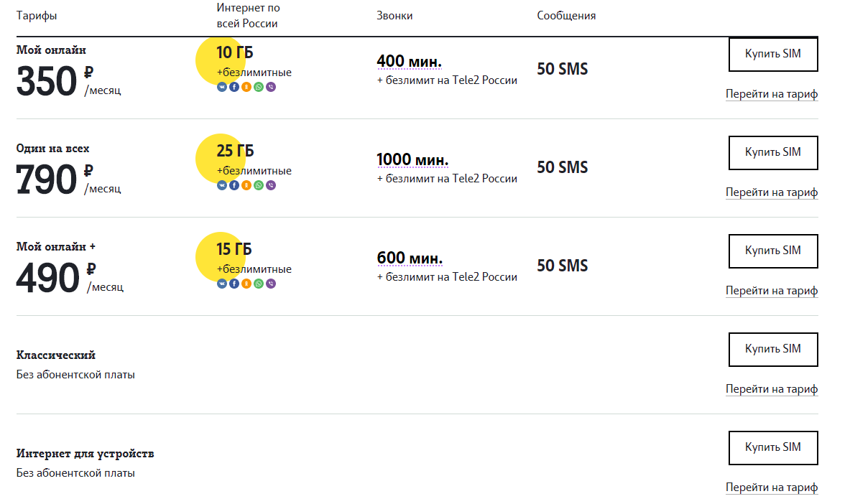This screenshot has height=504, width=850.
Task: Click Facebook icon in Один на всех row
Action: pyautogui.click(x=234, y=185)
